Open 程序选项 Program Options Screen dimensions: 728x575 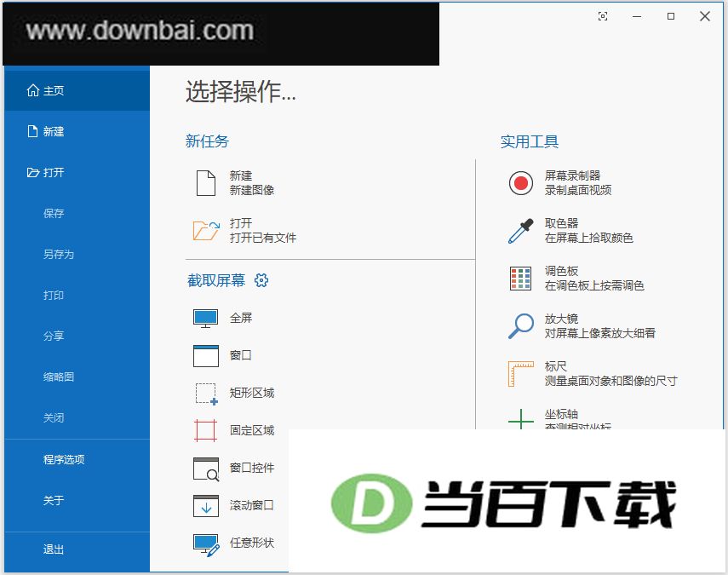coord(77,459)
